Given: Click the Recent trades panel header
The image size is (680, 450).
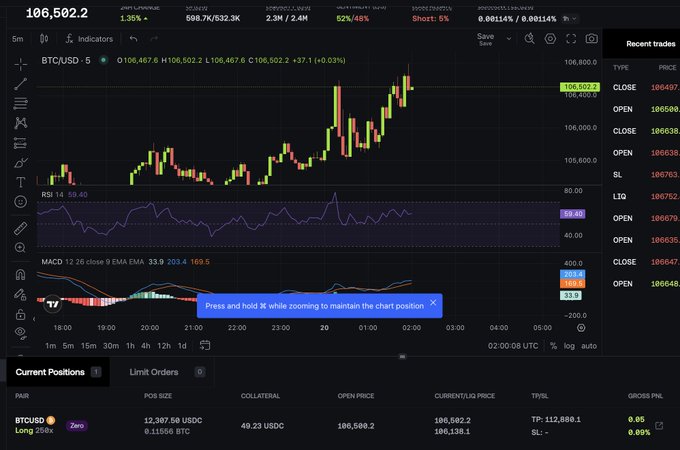Looking at the screenshot, I should point(651,44).
